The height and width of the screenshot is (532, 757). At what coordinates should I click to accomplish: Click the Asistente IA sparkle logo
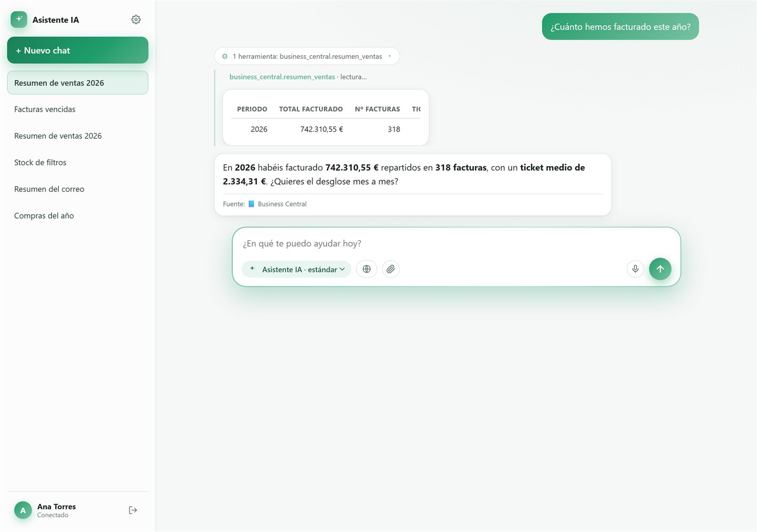[19, 19]
